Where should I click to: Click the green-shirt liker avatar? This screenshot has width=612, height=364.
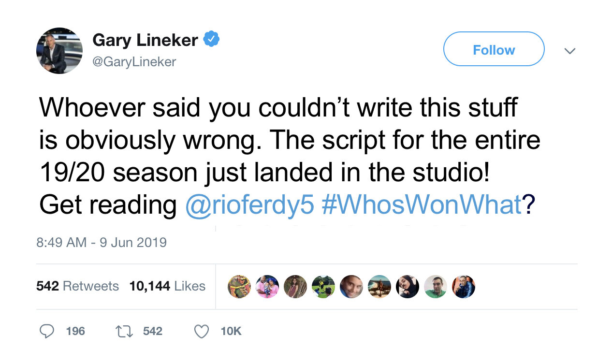[436, 287]
